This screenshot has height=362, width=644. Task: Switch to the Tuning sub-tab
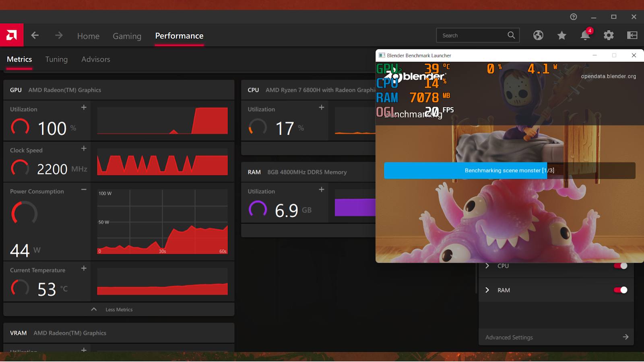click(x=56, y=59)
